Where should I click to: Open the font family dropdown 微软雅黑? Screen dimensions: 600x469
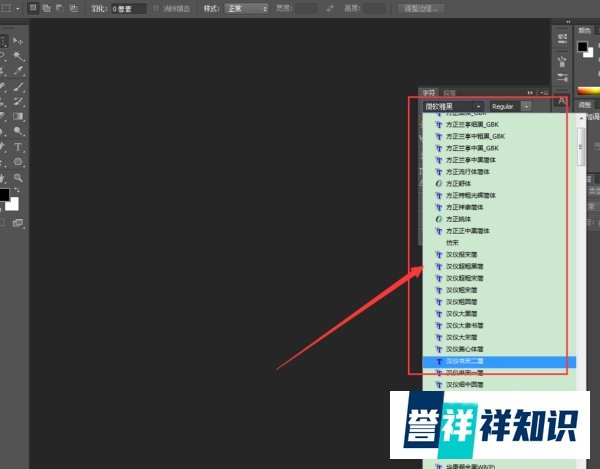tap(453, 106)
